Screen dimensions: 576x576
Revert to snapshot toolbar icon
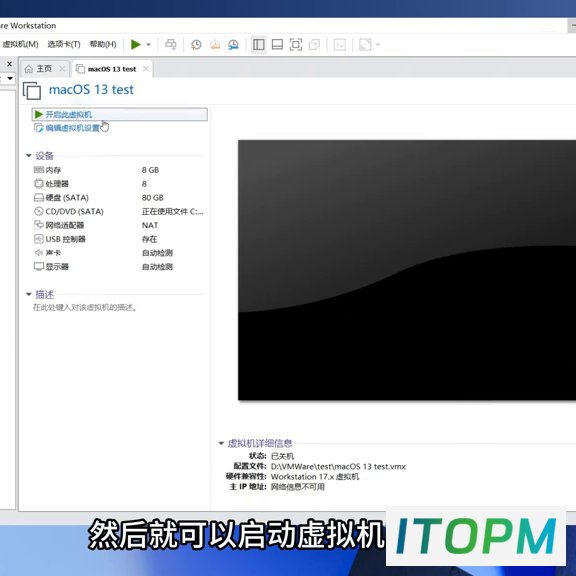(215, 44)
